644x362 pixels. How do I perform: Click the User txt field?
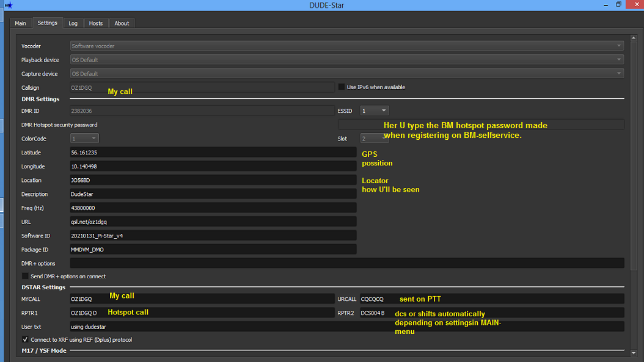click(347, 327)
